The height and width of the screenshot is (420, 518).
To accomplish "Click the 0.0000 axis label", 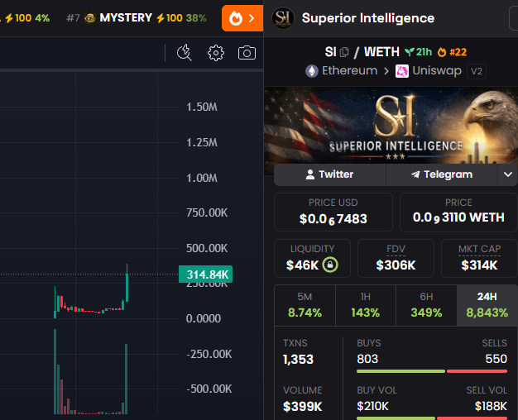I will coord(204,318).
